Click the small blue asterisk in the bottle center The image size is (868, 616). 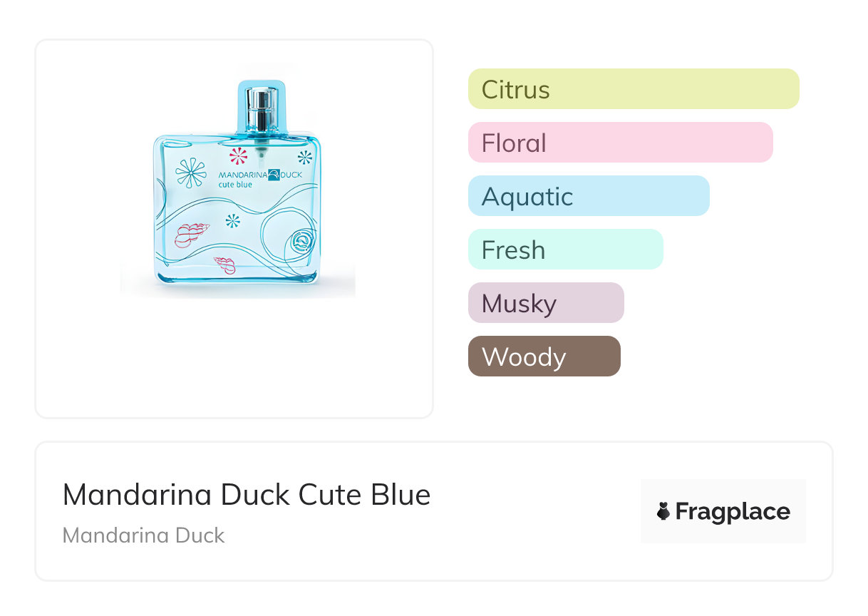point(233,221)
